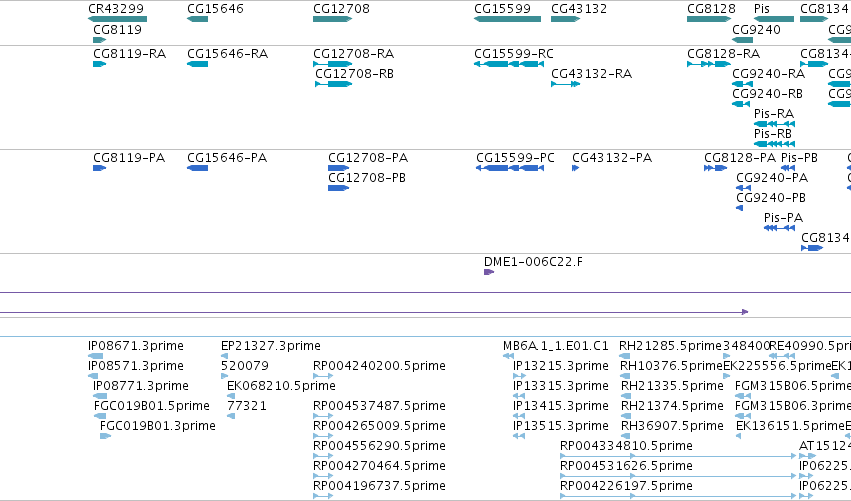The height and width of the screenshot is (501, 851).
Task: Select the CG43132-RA transcript label
Action: click(592, 73)
